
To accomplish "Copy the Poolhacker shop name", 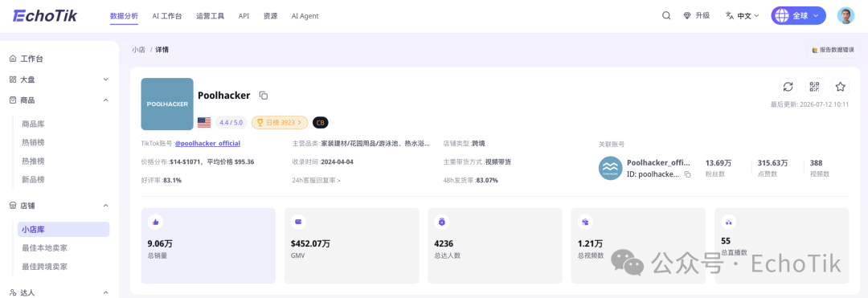I will [264, 96].
